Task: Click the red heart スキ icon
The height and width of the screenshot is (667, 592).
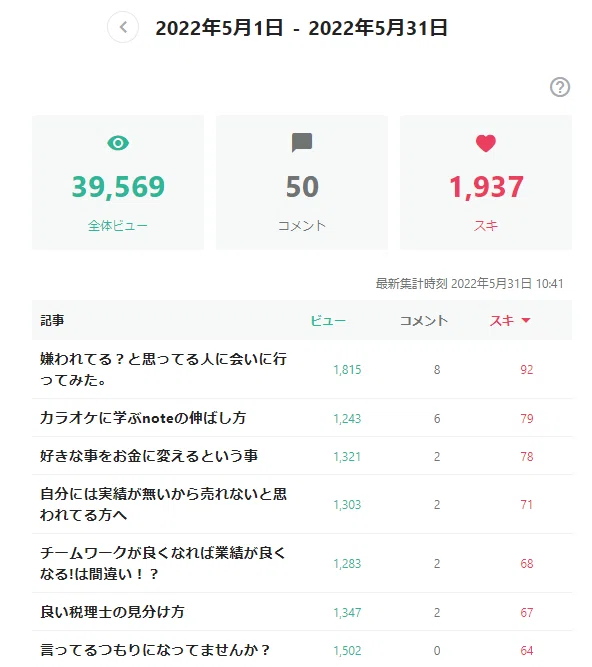Action: tap(486, 143)
